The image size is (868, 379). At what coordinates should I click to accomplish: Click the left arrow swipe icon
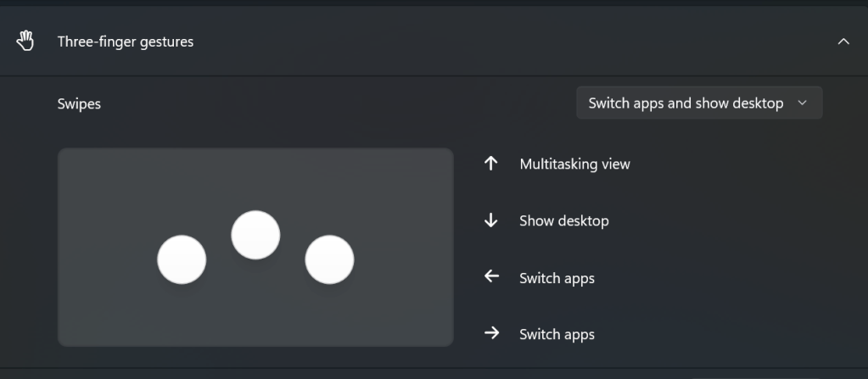point(490,276)
